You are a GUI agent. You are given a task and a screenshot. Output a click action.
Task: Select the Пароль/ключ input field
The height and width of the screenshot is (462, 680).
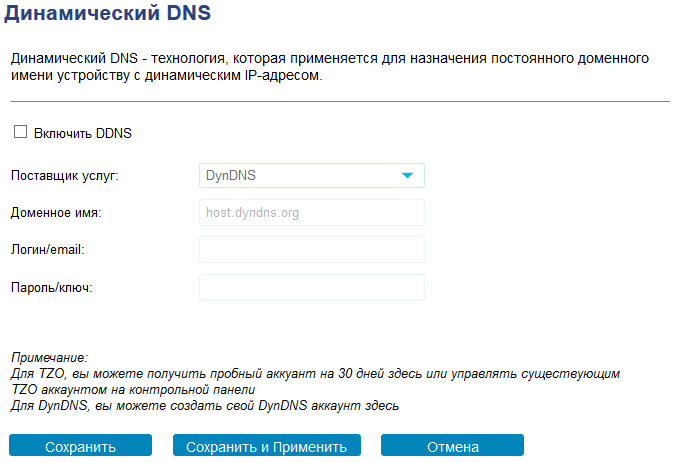point(311,287)
